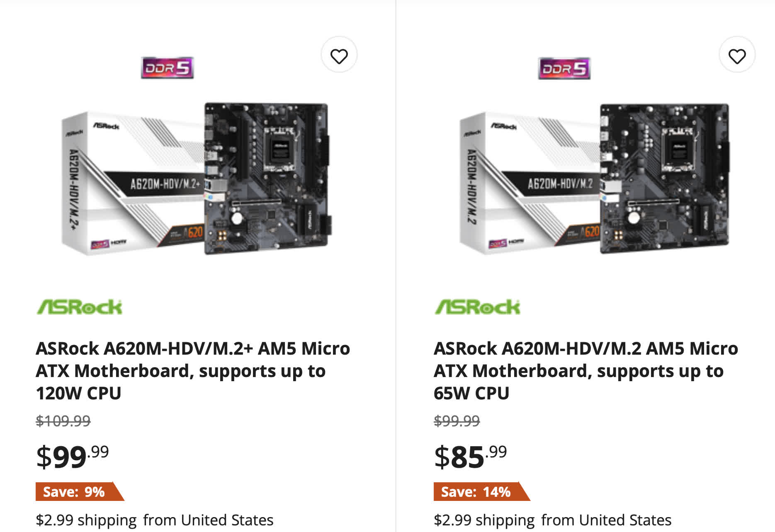Click strikethrough $109.99 original price

[x=63, y=421]
